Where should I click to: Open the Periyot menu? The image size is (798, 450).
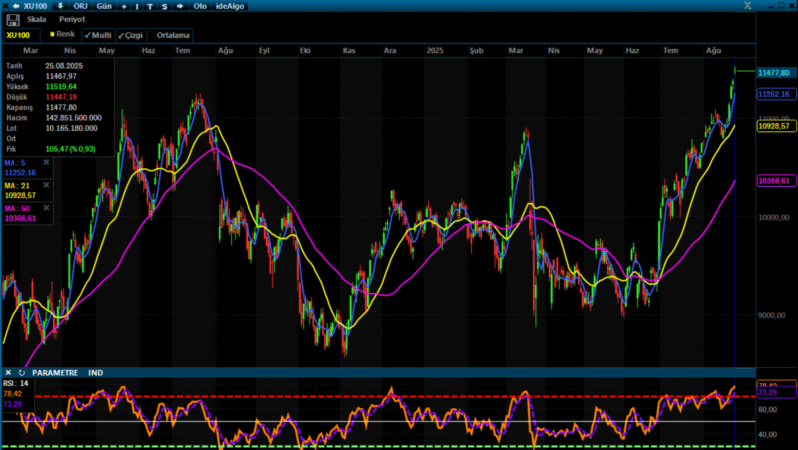(71, 19)
